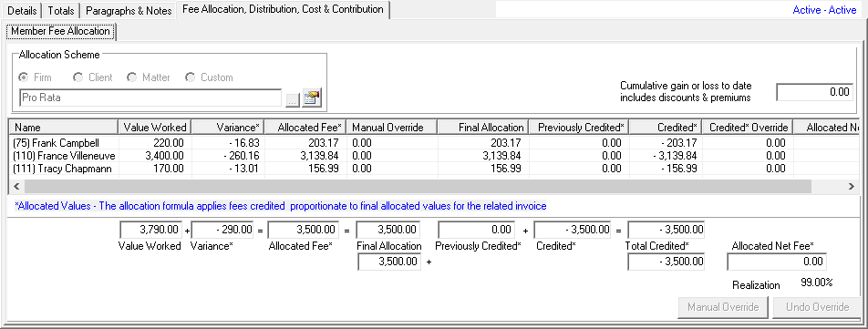Click the - 3,139.84 credited cell
The image size is (868, 329).
click(666, 156)
